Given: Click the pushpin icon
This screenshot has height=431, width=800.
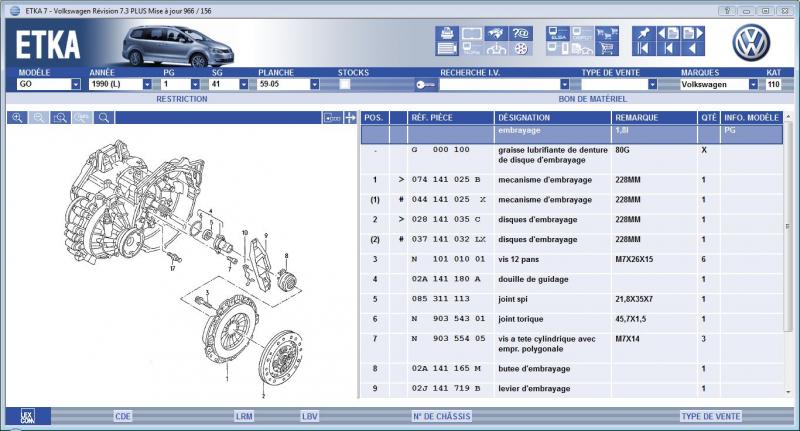Looking at the screenshot, I should point(643,34).
